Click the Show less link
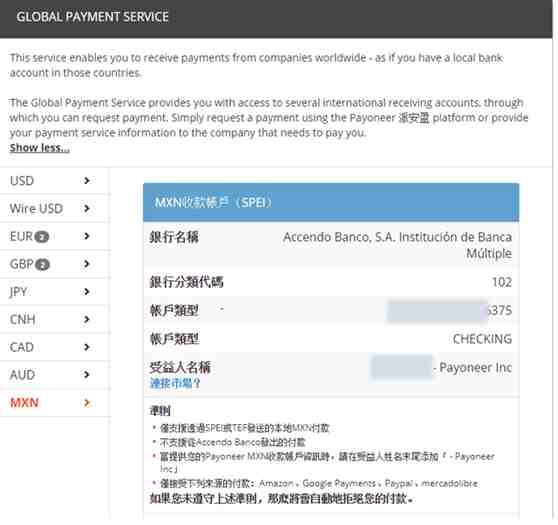 40,148
